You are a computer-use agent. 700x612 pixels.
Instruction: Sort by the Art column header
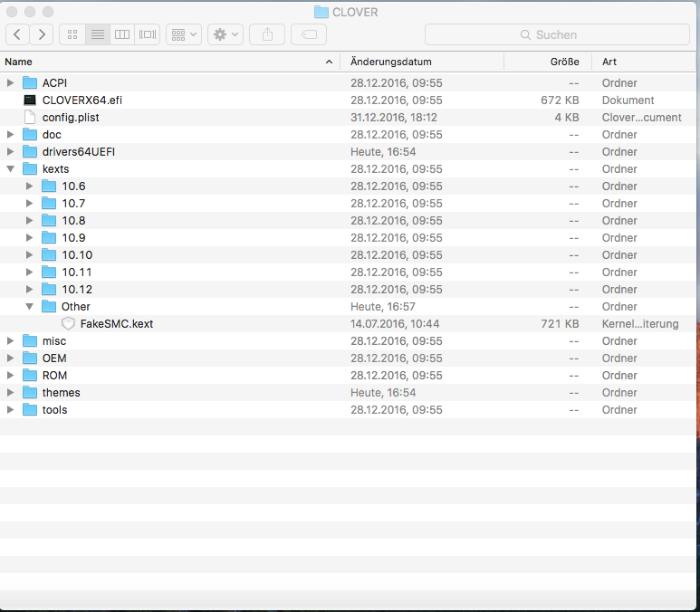click(x=644, y=62)
